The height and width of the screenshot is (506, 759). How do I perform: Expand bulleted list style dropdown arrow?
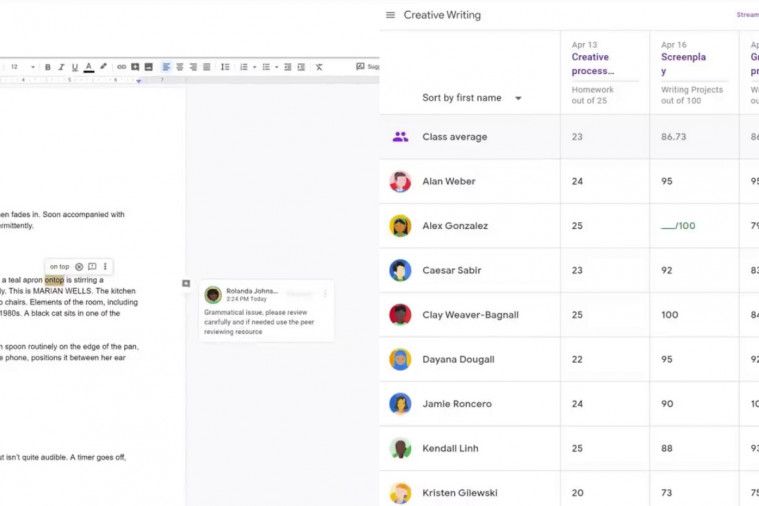coord(277,67)
